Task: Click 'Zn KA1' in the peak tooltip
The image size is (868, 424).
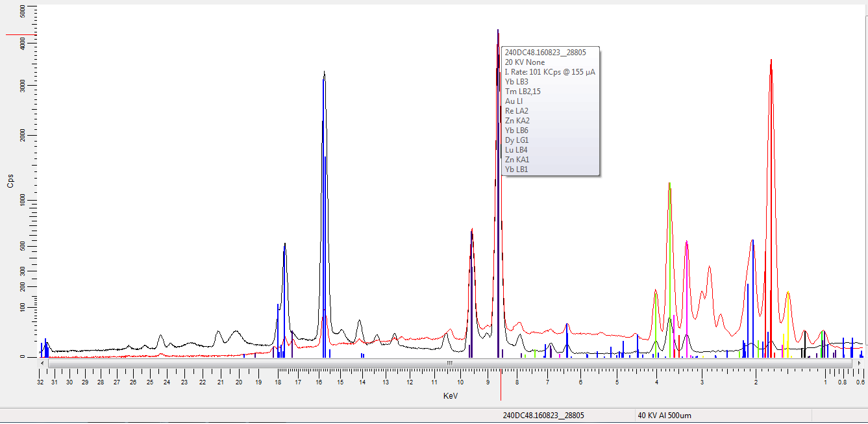Action: pos(517,160)
